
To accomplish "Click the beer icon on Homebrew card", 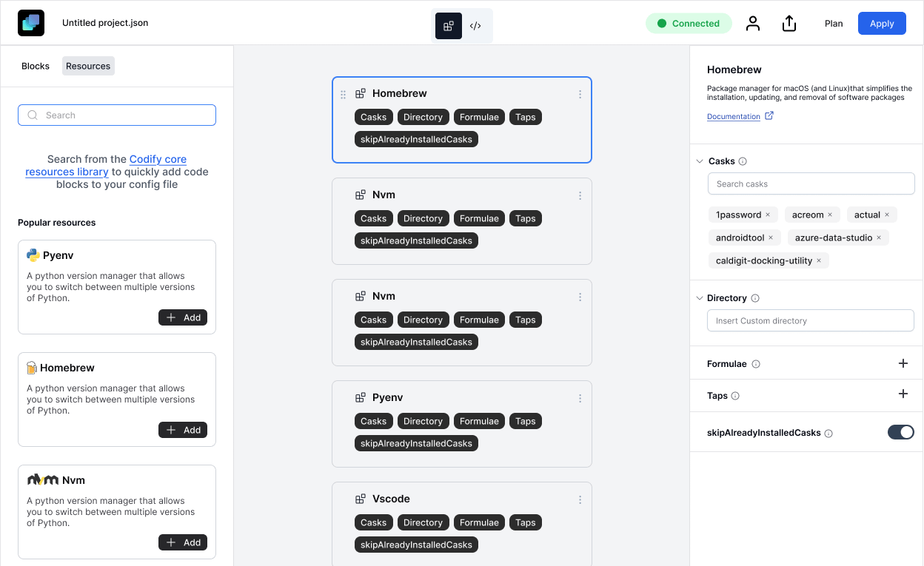I will 32,368.
